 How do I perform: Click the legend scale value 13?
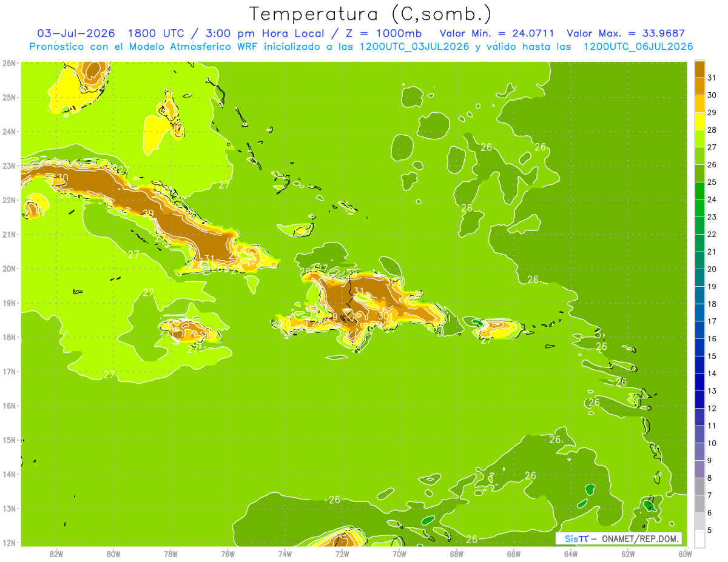712,391
